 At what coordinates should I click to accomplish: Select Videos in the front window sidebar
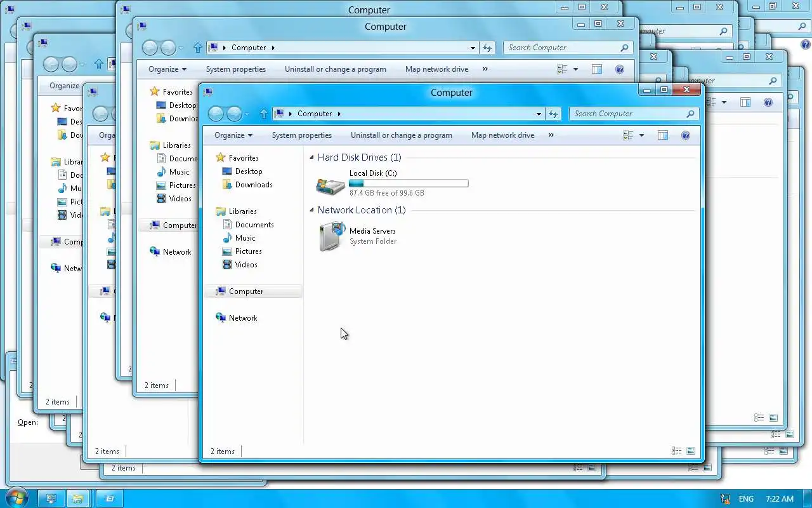[x=246, y=265]
